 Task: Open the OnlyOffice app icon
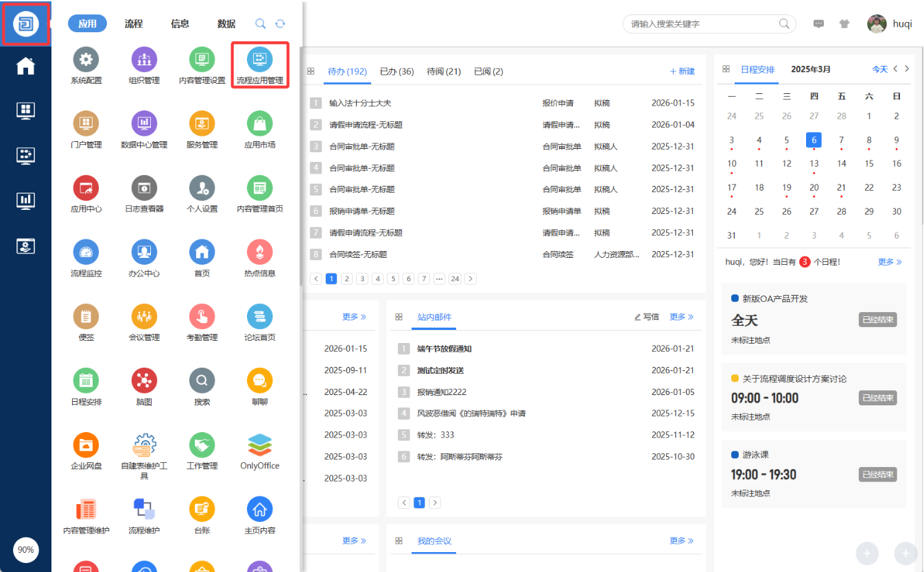(x=260, y=445)
